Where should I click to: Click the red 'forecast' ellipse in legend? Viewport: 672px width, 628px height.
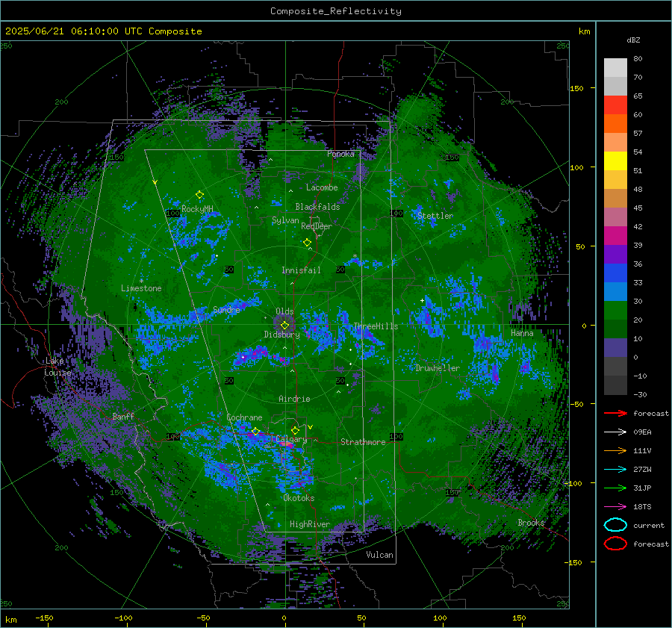pyautogui.click(x=615, y=544)
